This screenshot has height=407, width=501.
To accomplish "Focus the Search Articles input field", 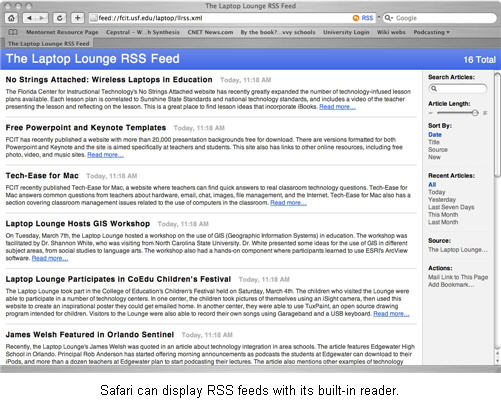I will [458, 89].
